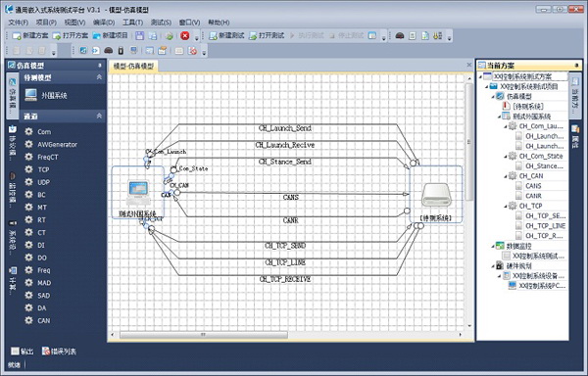Open the 输出 output panel
This screenshot has height=376, width=588.
click(23, 352)
